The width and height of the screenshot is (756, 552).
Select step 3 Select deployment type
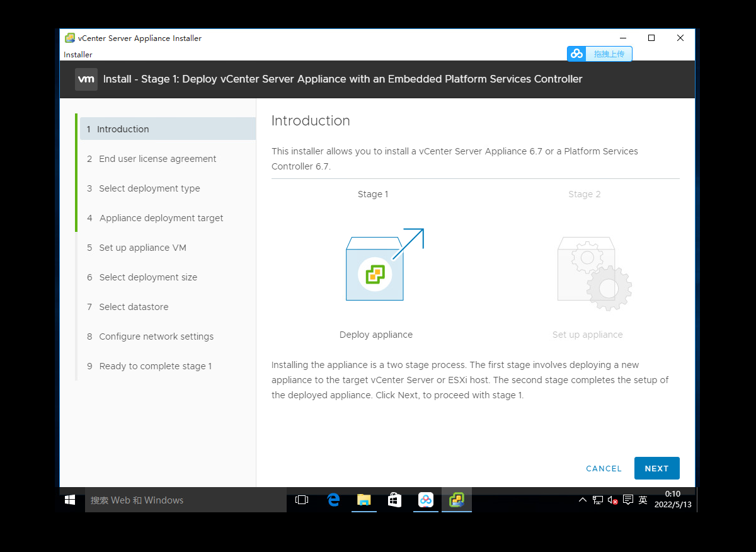coord(149,188)
